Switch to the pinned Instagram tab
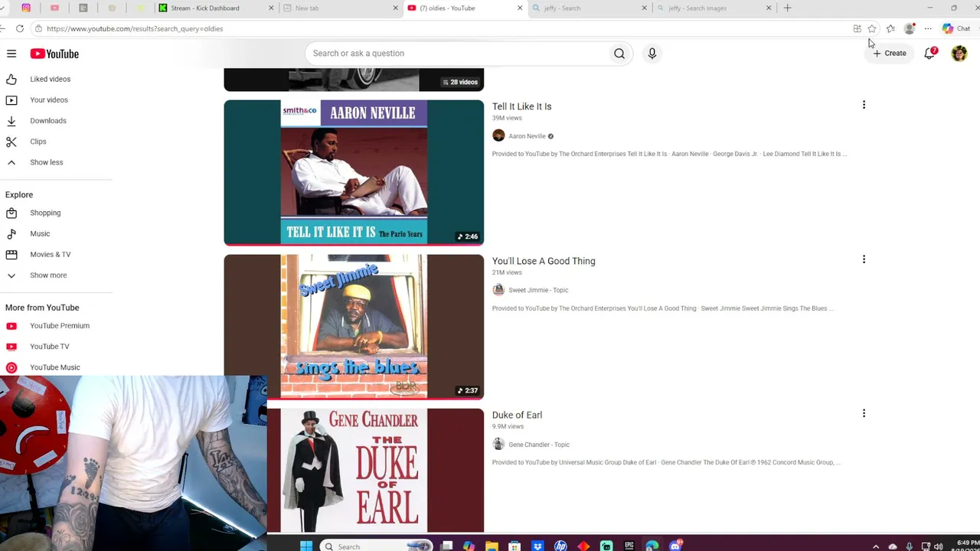The image size is (980, 551). [x=26, y=8]
